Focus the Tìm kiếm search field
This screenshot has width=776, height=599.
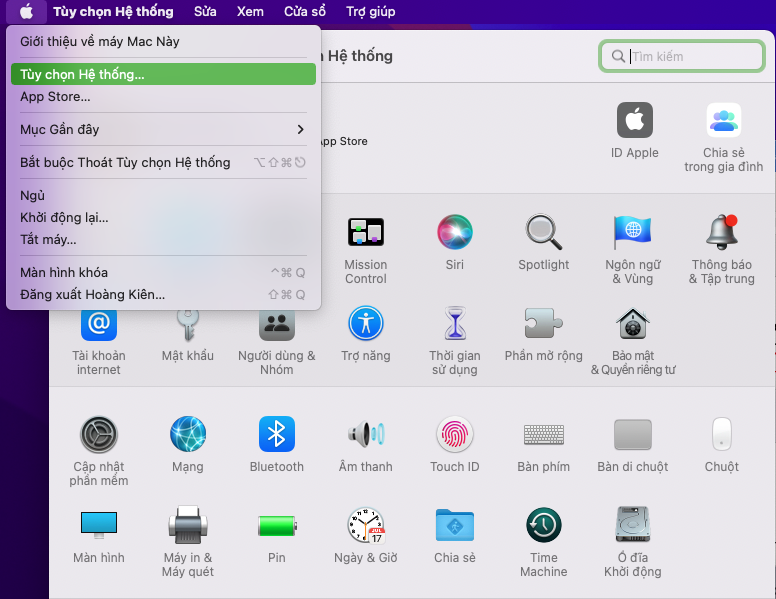682,56
